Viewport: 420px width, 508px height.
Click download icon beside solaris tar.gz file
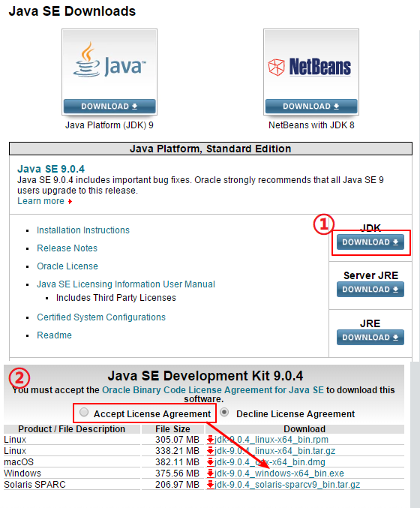(x=210, y=485)
